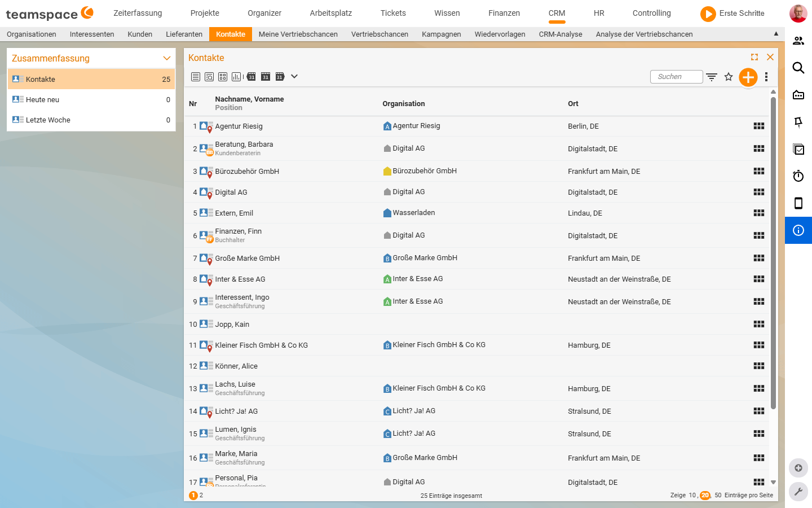Collapse the Zusammenfassung panel chevron

(166, 58)
